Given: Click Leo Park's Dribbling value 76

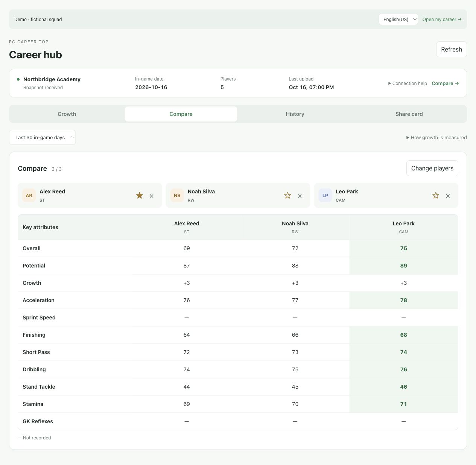Looking at the screenshot, I should 404,369.
